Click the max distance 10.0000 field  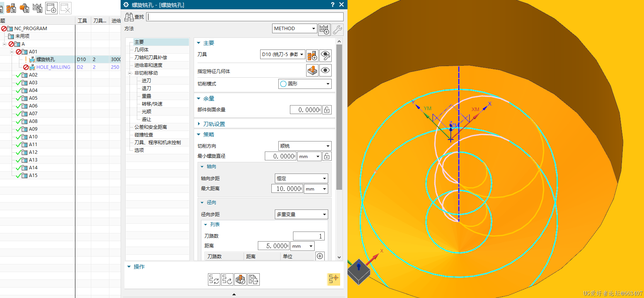tap(287, 189)
